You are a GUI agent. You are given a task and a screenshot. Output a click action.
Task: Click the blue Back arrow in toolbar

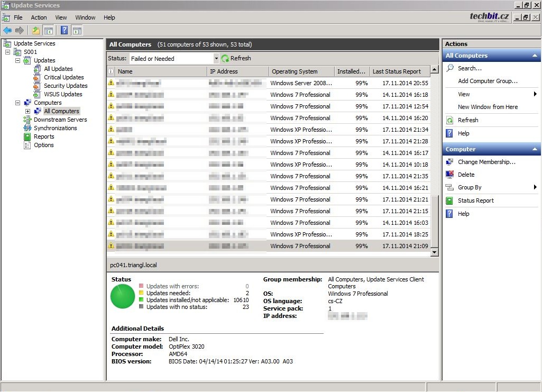[x=7, y=31]
